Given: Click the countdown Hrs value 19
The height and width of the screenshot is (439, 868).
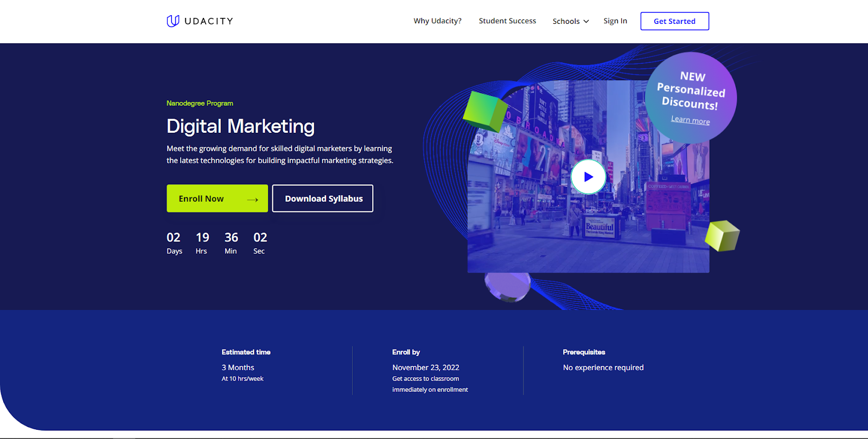Looking at the screenshot, I should pyautogui.click(x=202, y=237).
